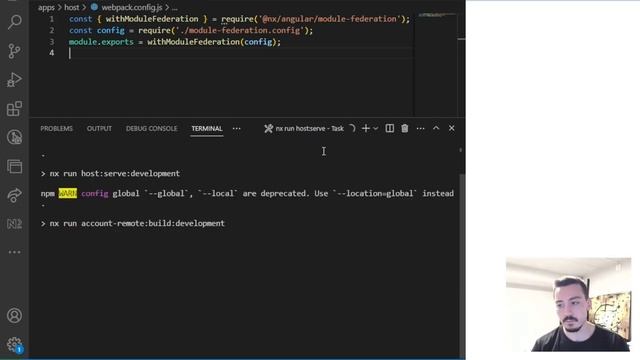
Task: Open the Manage gear icon
Action: click(x=14, y=344)
